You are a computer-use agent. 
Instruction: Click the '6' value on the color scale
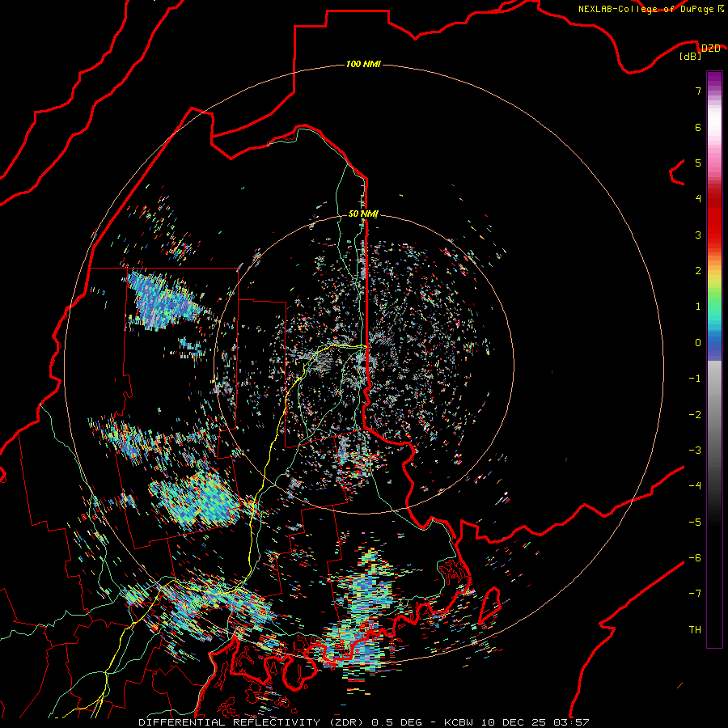[x=698, y=127]
